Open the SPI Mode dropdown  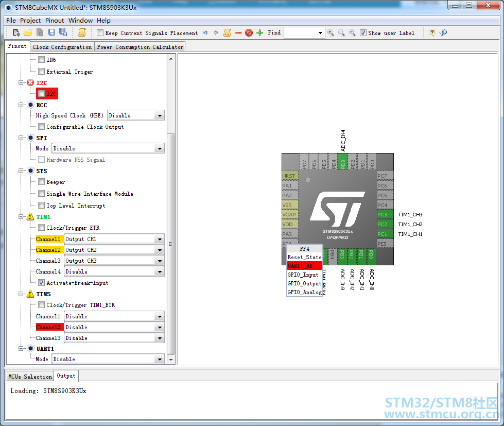click(108, 148)
